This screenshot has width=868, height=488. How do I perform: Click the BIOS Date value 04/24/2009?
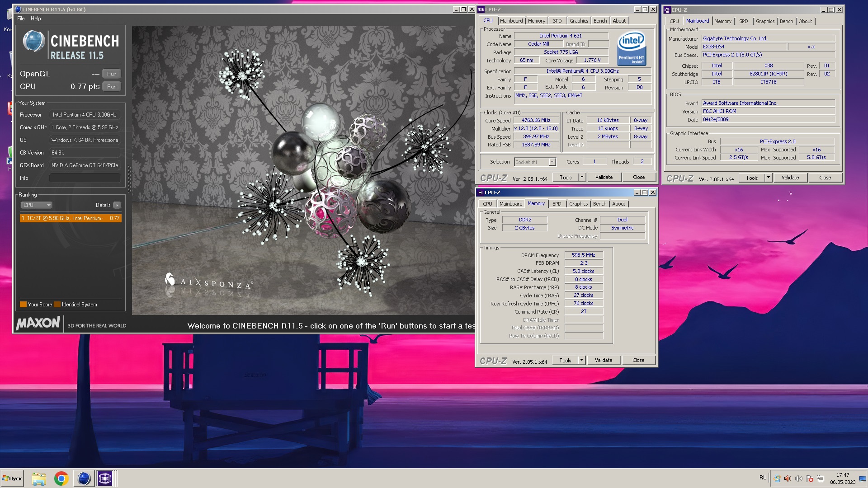click(768, 120)
